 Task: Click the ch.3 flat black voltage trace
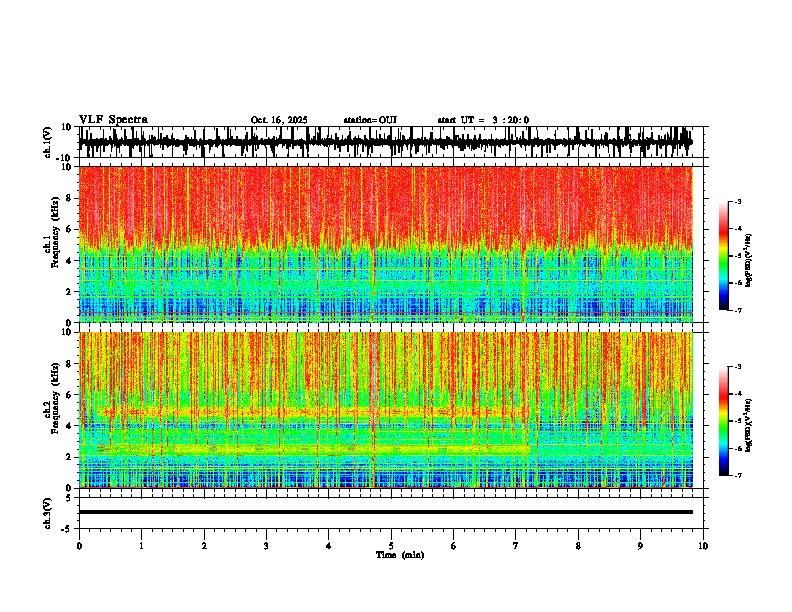pyautogui.click(x=385, y=512)
